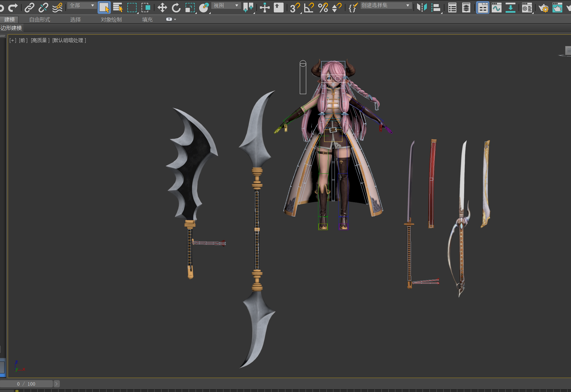
Task: Click the [高质量] viewport label
Action: (40, 40)
